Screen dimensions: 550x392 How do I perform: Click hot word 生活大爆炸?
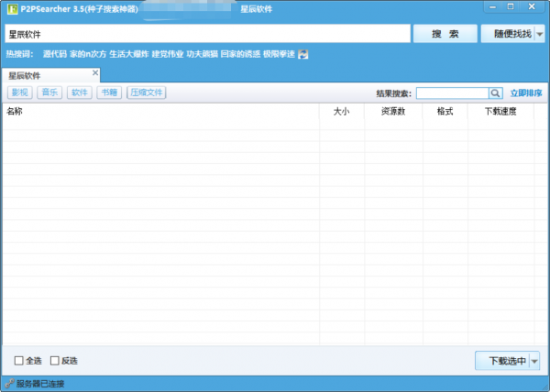(x=129, y=54)
